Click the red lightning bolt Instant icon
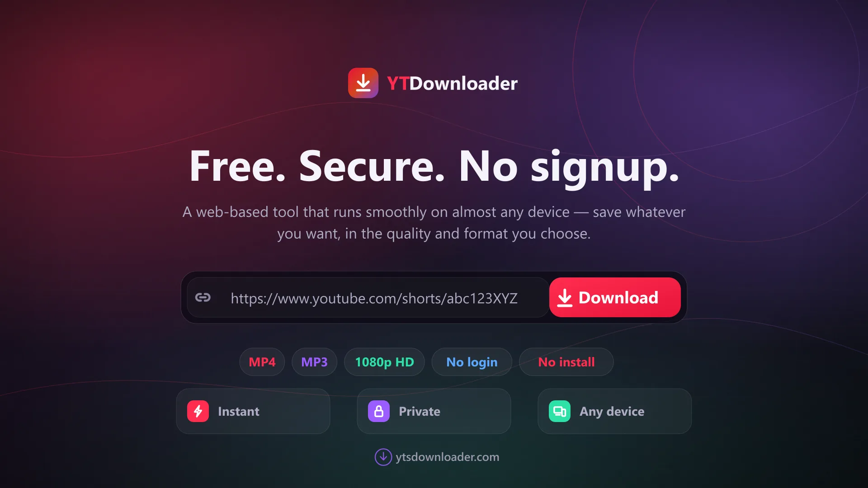The width and height of the screenshot is (868, 488). [198, 411]
